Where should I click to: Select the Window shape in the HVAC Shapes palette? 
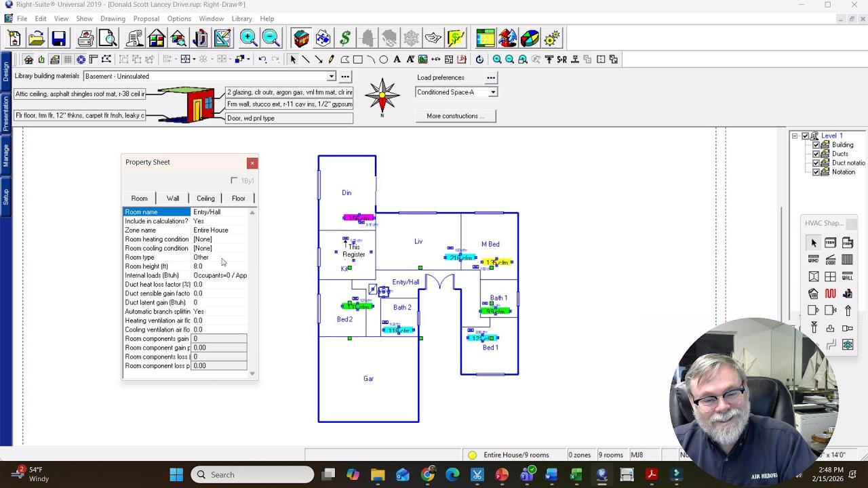pyautogui.click(x=813, y=260)
